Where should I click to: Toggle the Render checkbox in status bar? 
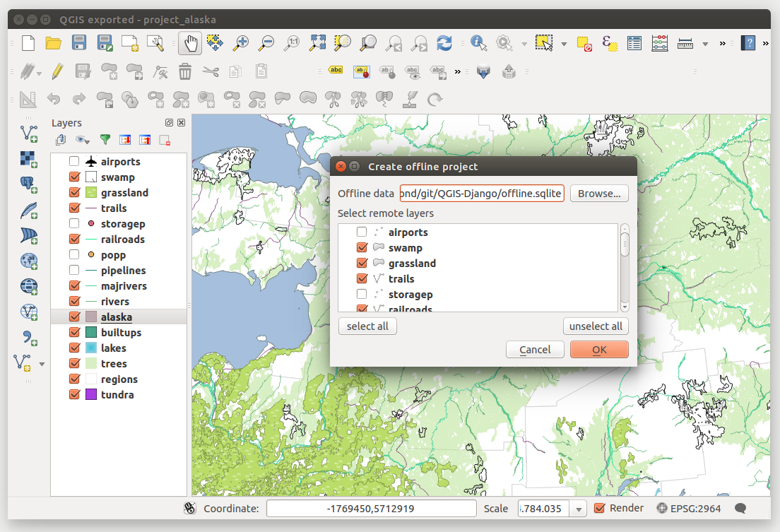point(600,508)
